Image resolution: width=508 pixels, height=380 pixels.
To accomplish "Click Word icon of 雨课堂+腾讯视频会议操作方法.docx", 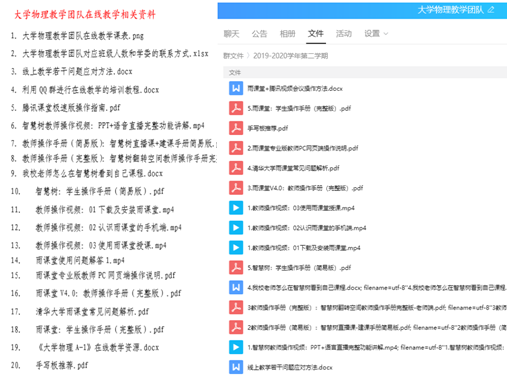I will pos(236,88).
